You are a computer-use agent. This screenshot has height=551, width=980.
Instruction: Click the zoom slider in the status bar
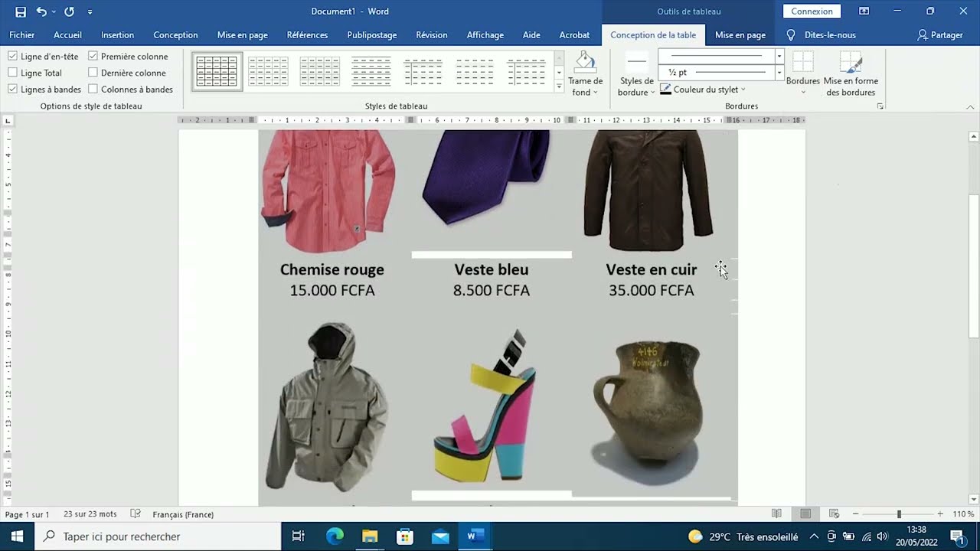pos(899,514)
